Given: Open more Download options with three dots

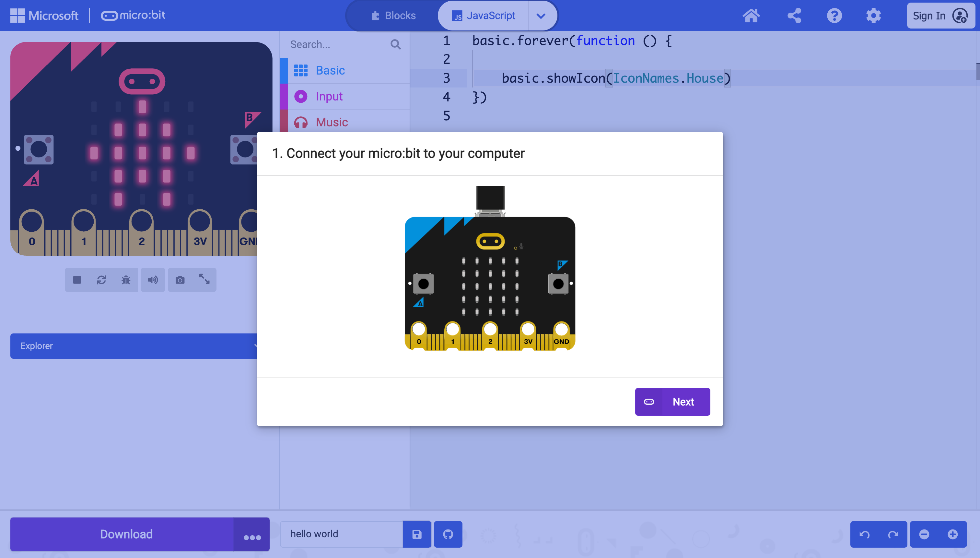Looking at the screenshot, I should 252,534.
